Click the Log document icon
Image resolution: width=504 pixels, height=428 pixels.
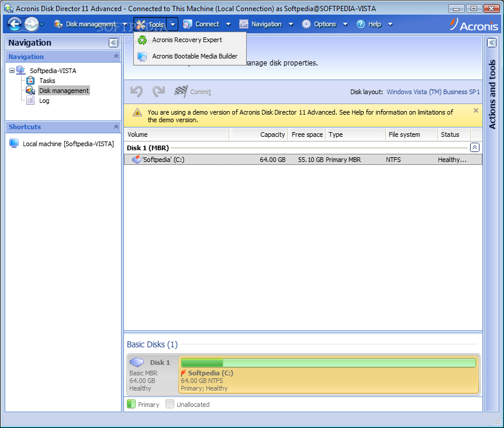(x=30, y=100)
